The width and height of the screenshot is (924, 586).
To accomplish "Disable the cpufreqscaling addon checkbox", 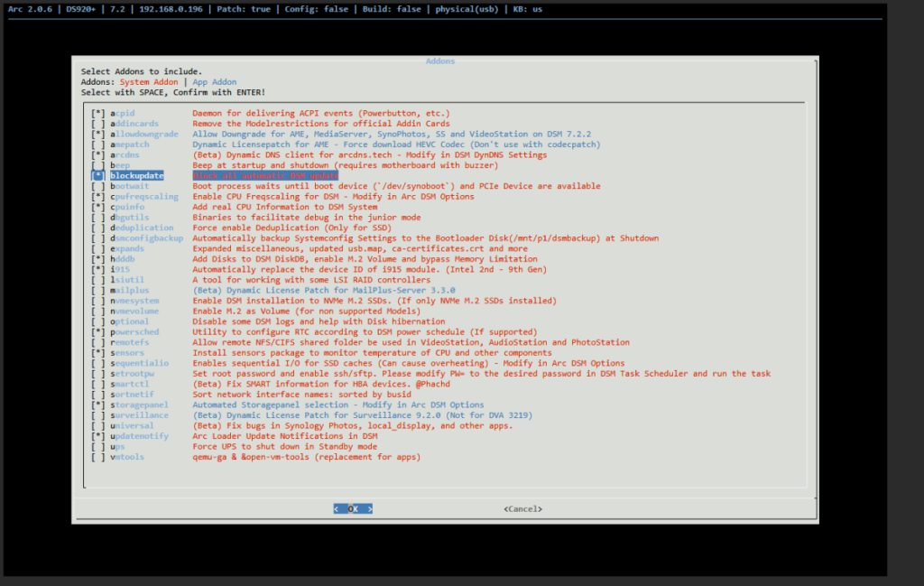I will pos(97,197).
